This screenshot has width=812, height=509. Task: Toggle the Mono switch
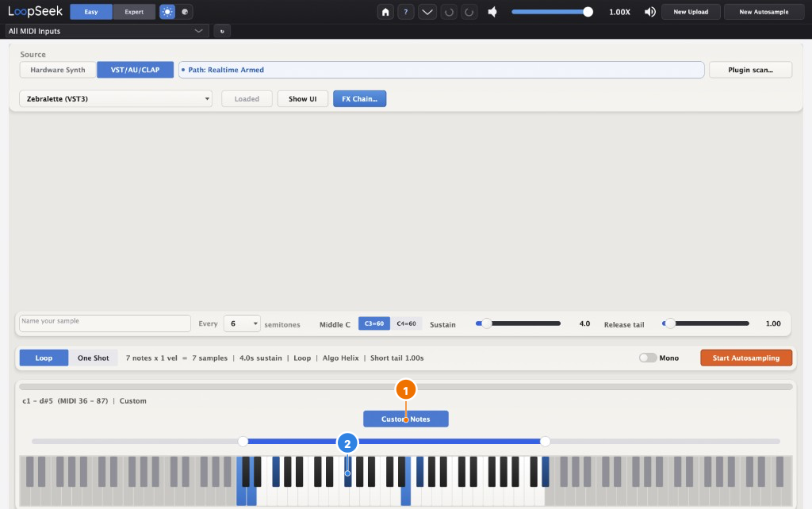(647, 358)
